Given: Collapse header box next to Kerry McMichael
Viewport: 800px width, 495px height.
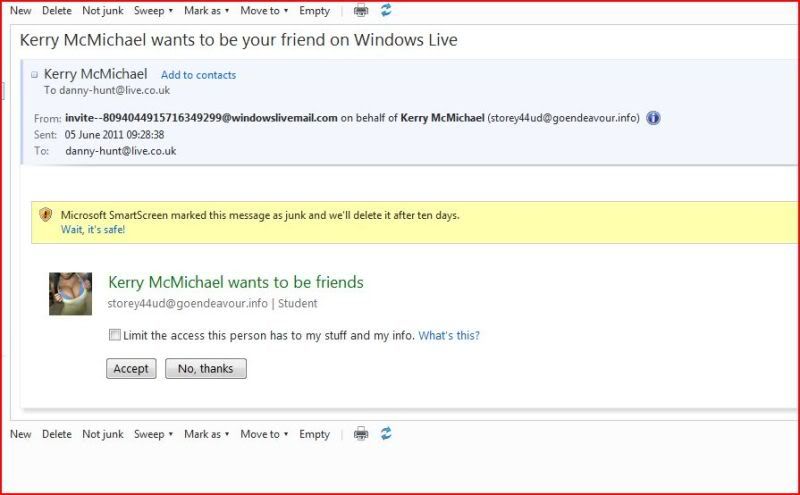Looking at the screenshot, I should 34,75.
